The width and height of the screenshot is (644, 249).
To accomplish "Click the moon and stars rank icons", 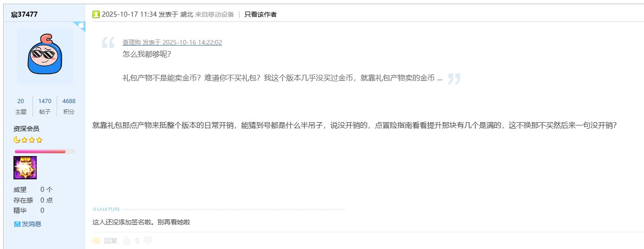I will coord(28,140).
